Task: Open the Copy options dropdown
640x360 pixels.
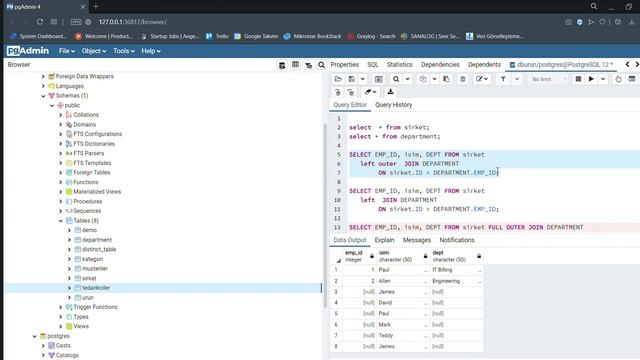Action: (x=435, y=79)
